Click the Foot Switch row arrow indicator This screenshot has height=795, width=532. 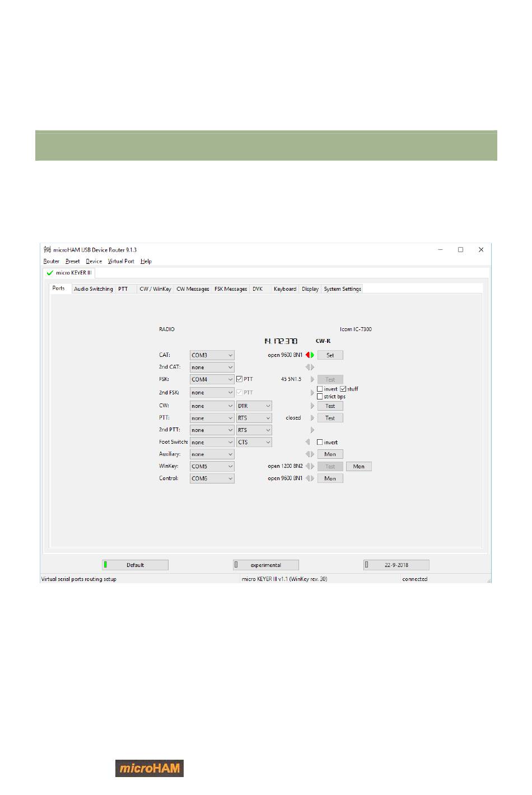307,442
